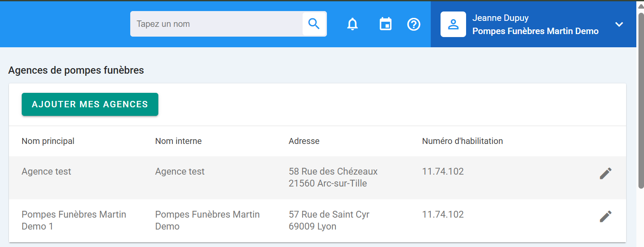Select the Pompes Funèbres Martin Demo 1 name

(x=74, y=220)
